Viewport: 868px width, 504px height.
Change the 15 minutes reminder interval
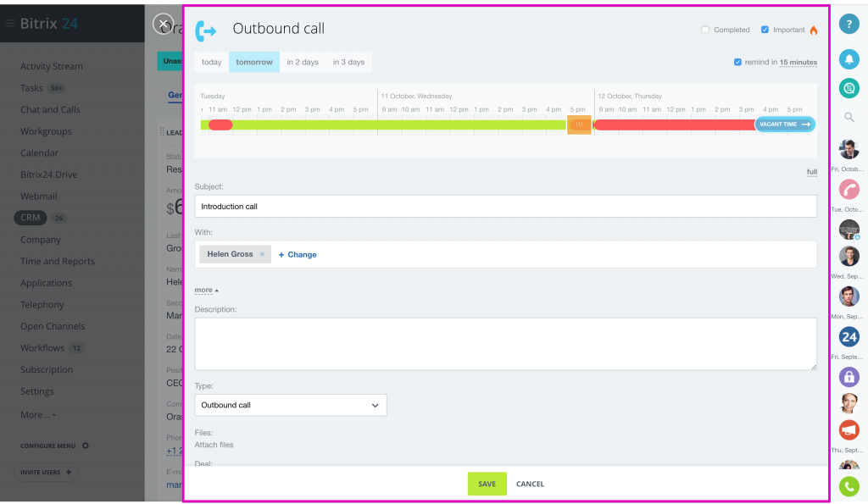pyautogui.click(x=798, y=63)
